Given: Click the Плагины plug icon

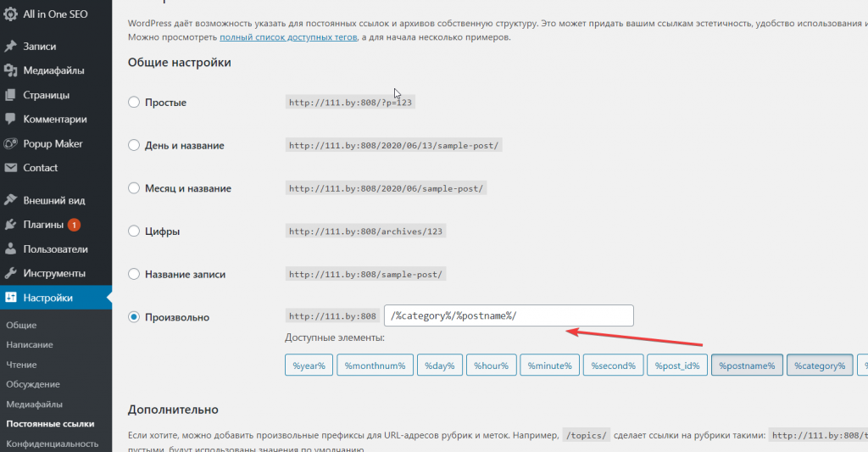Looking at the screenshot, I should (10, 225).
